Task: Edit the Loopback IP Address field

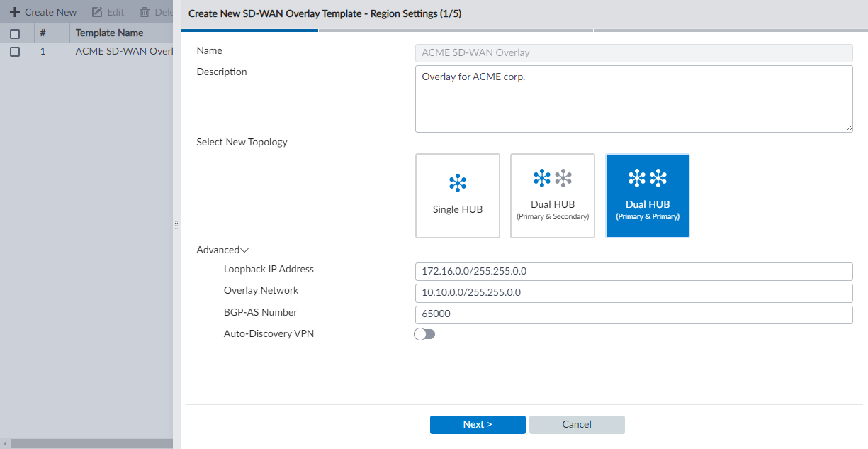Action: 633,272
